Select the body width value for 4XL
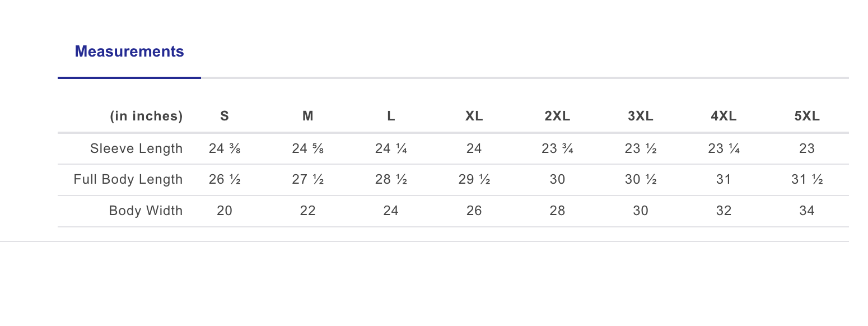This screenshot has height=326, width=868. [x=724, y=211]
